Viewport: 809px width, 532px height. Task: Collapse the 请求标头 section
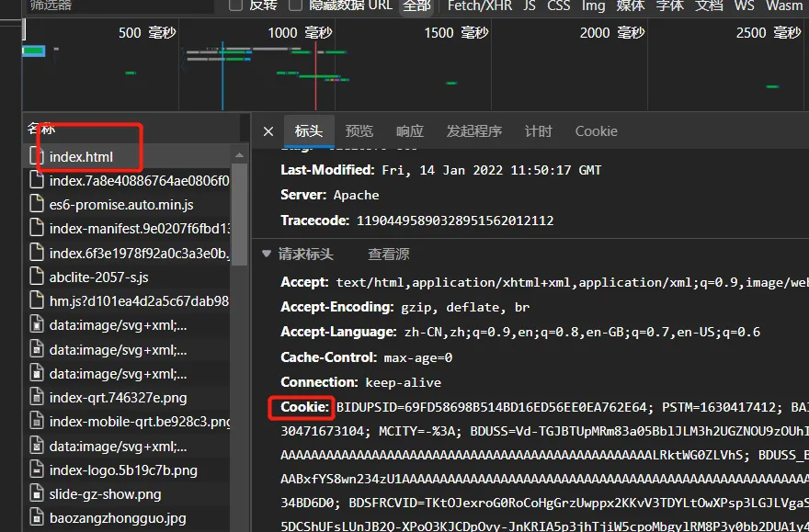pos(268,255)
